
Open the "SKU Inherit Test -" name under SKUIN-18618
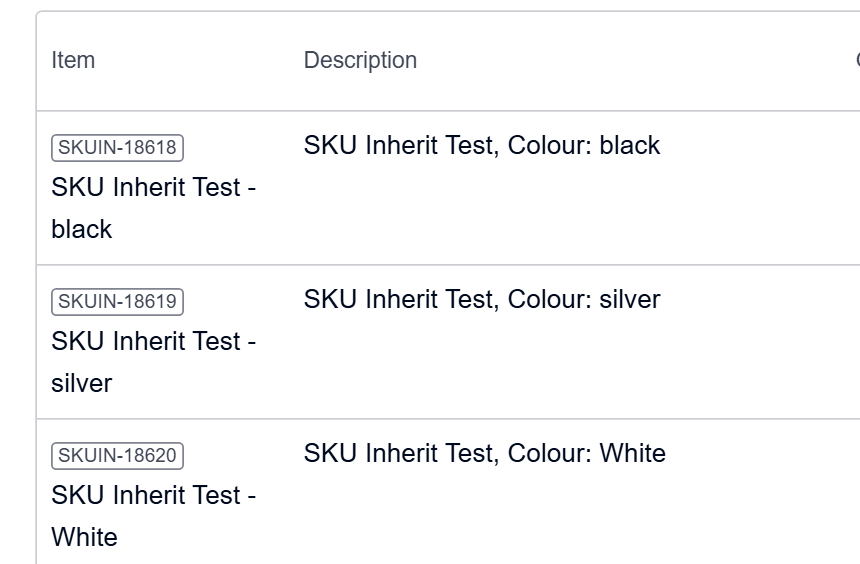click(x=153, y=188)
